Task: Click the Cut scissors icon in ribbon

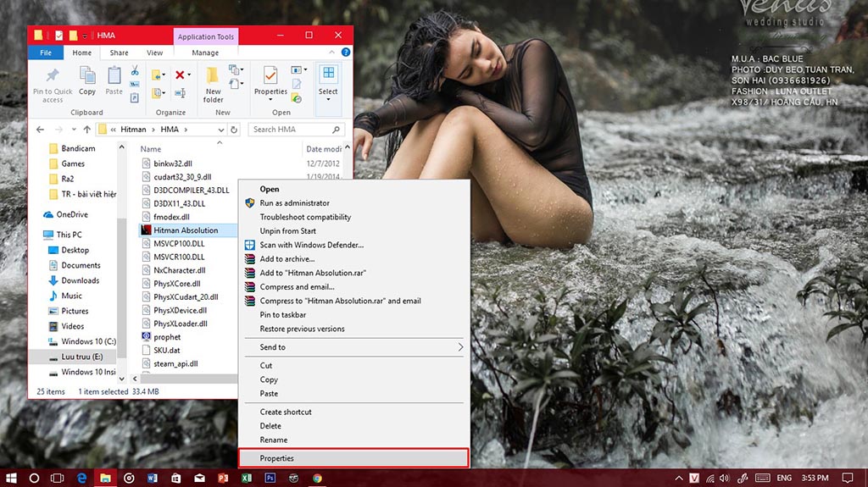Action: pos(135,70)
